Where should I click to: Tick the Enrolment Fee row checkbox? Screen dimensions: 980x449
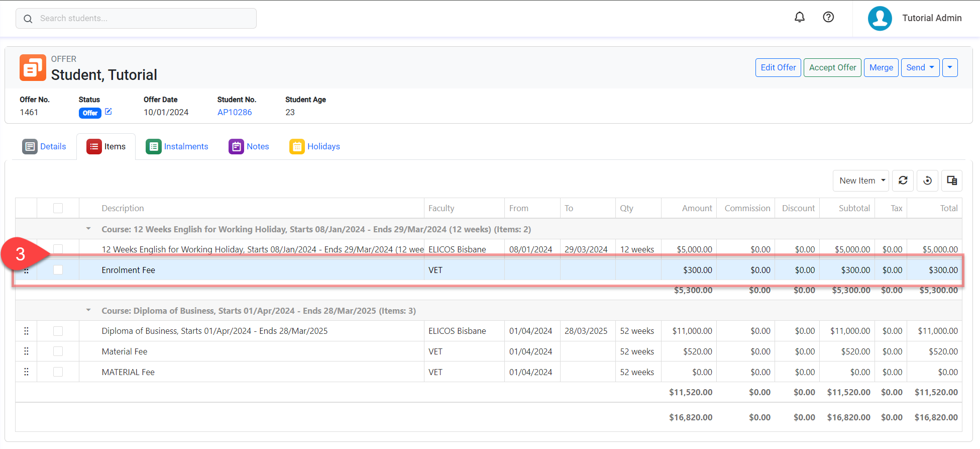(x=58, y=270)
